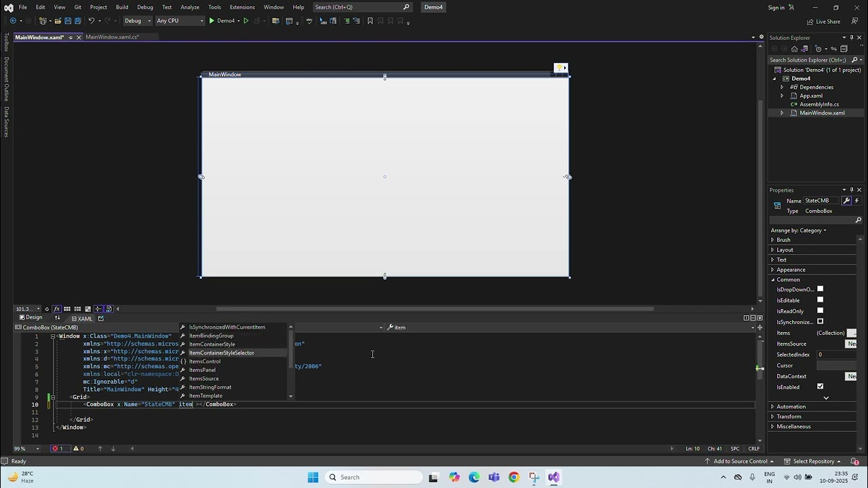Click the Solution Explorer Home icon

tap(794, 49)
